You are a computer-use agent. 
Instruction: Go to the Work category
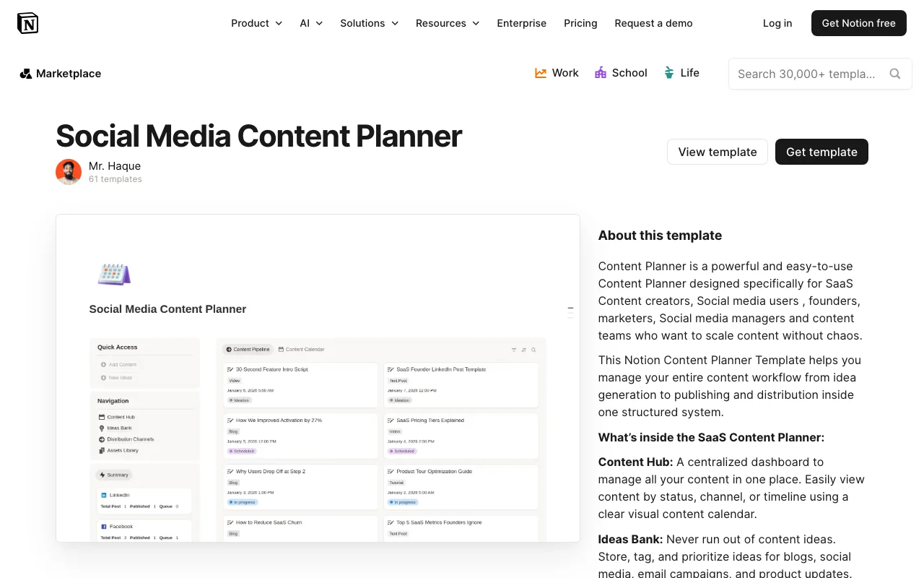coord(557,73)
